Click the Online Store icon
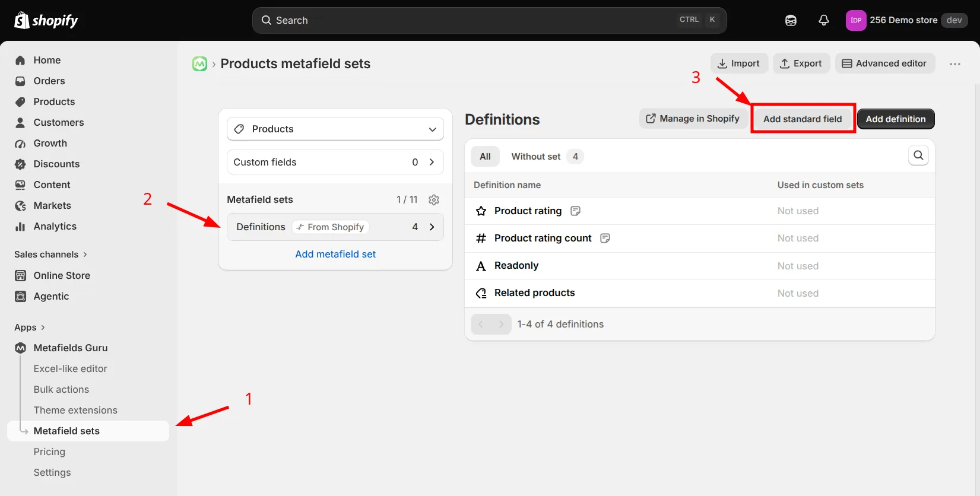Viewport: 980px width, 496px height. [20, 275]
